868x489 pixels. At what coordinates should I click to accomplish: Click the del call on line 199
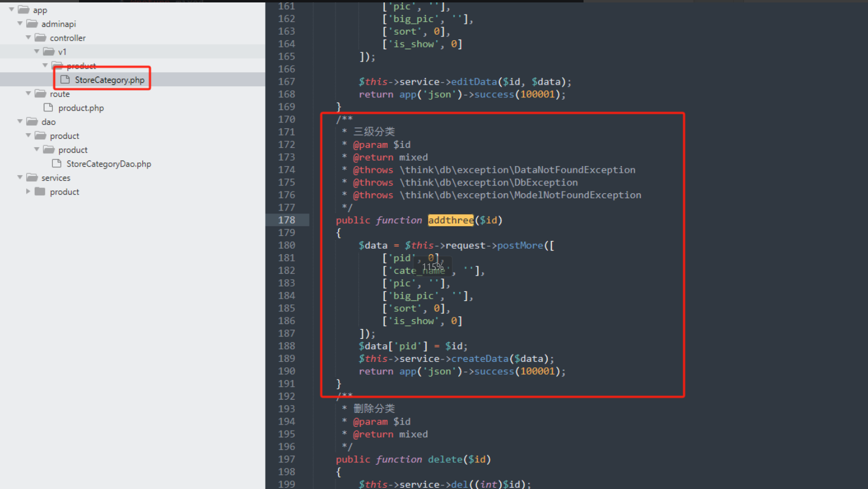click(x=460, y=484)
